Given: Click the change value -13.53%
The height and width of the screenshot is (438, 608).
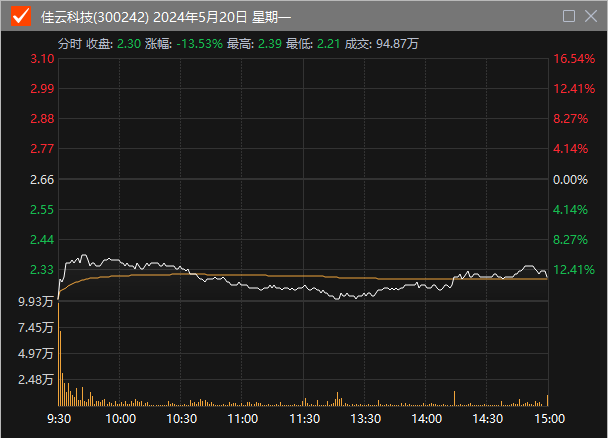Looking at the screenshot, I should pos(200,44).
